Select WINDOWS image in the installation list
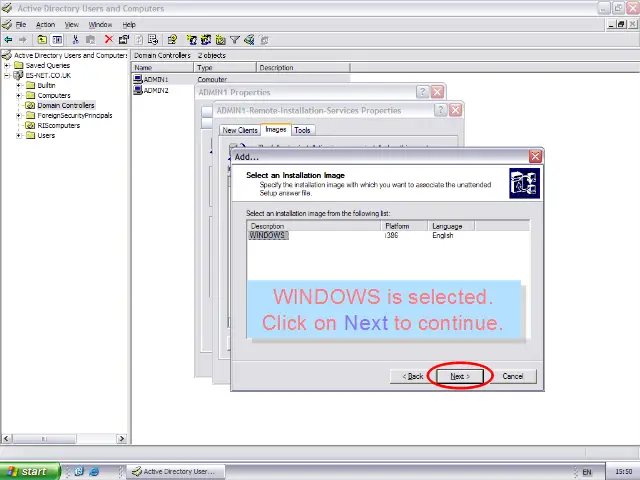Viewport: 640px width, 480px height. point(267,236)
